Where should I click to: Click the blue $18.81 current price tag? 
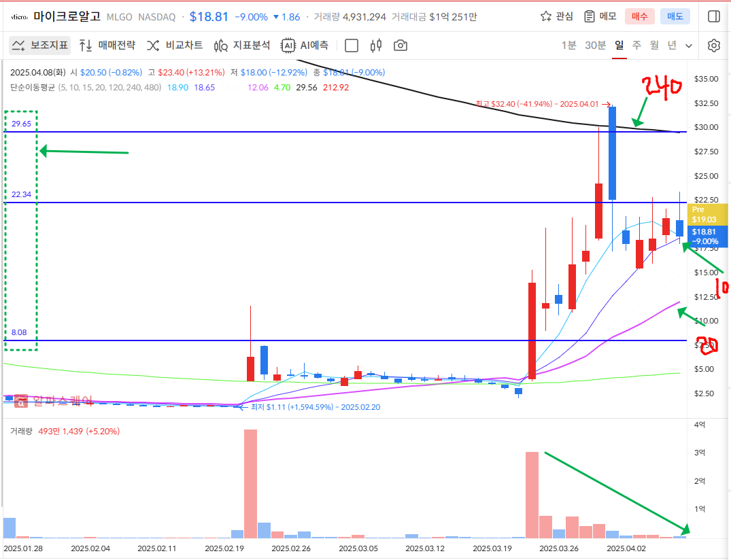(x=707, y=237)
